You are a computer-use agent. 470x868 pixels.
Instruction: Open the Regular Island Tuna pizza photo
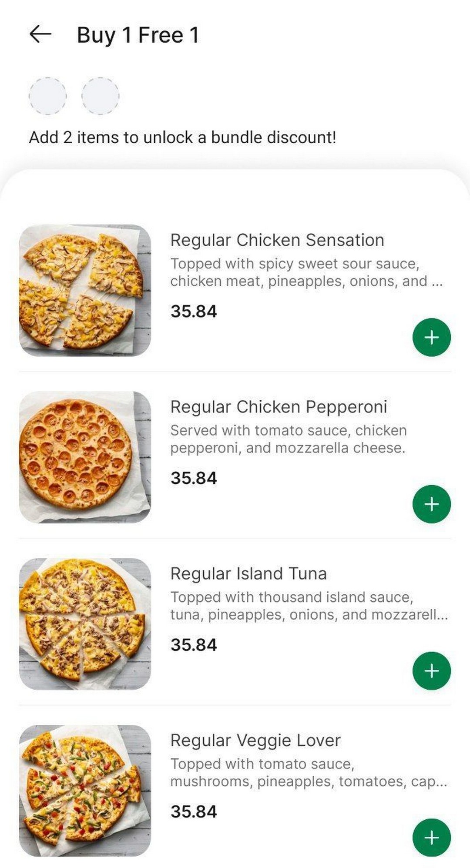(85, 623)
